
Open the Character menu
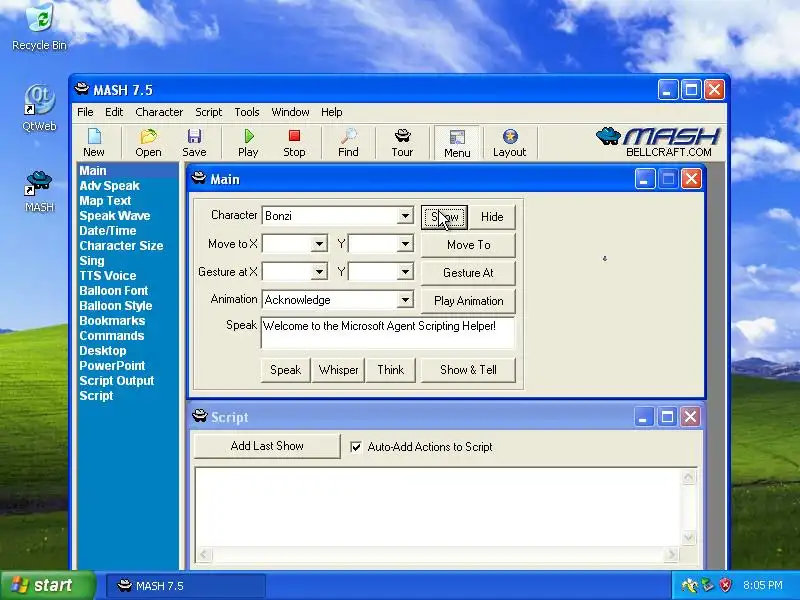click(x=159, y=112)
